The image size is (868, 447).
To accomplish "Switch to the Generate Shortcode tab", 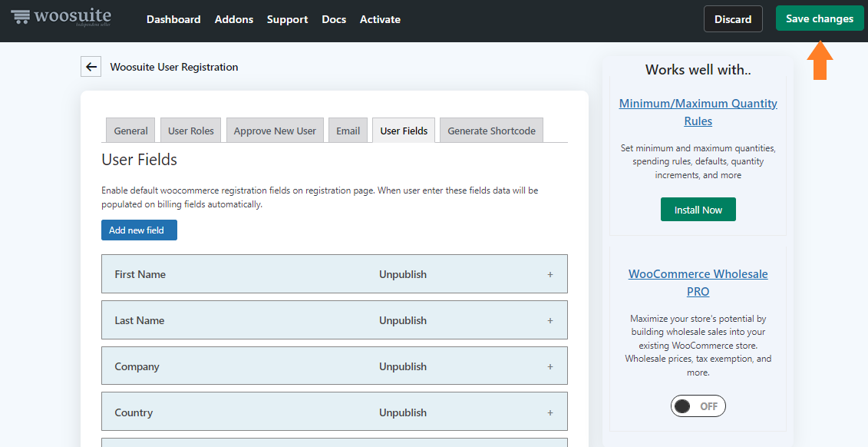I will point(492,130).
